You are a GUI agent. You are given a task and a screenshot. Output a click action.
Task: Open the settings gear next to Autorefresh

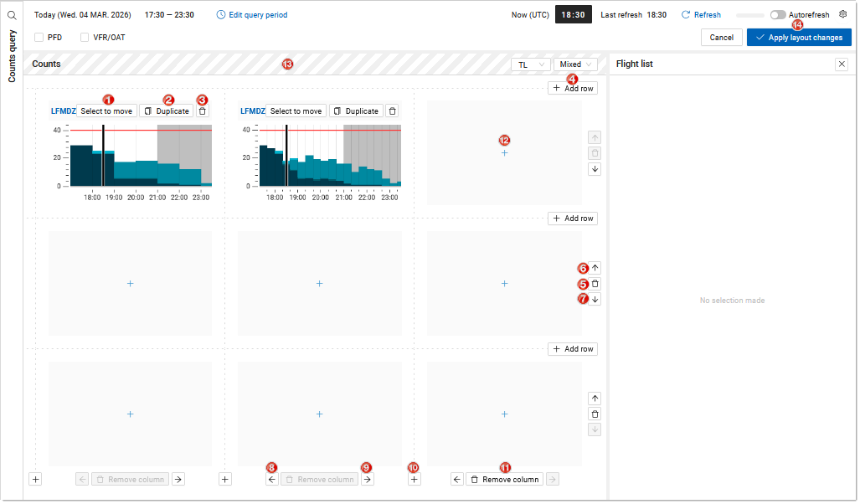click(x=843, y=14)
